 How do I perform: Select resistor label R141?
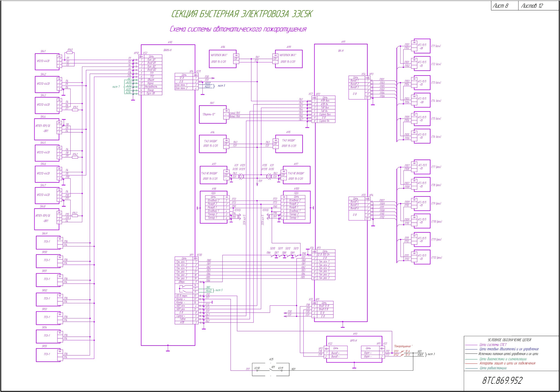75,107
